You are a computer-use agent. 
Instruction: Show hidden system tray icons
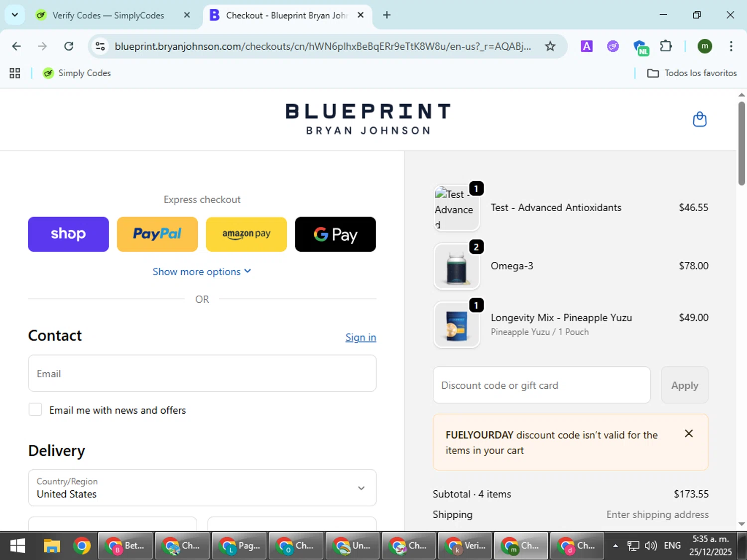616,546
